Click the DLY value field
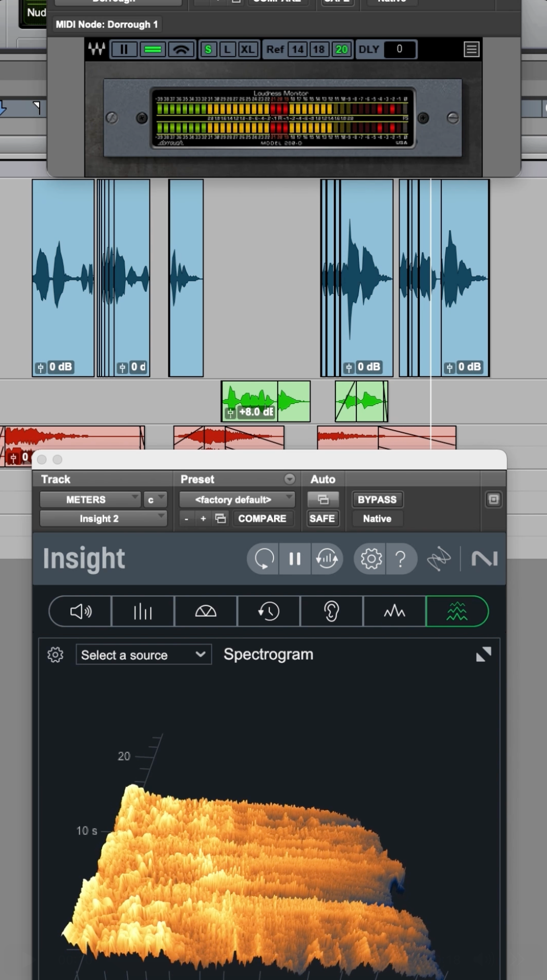547x980 pixels. (x=400, y=50)
